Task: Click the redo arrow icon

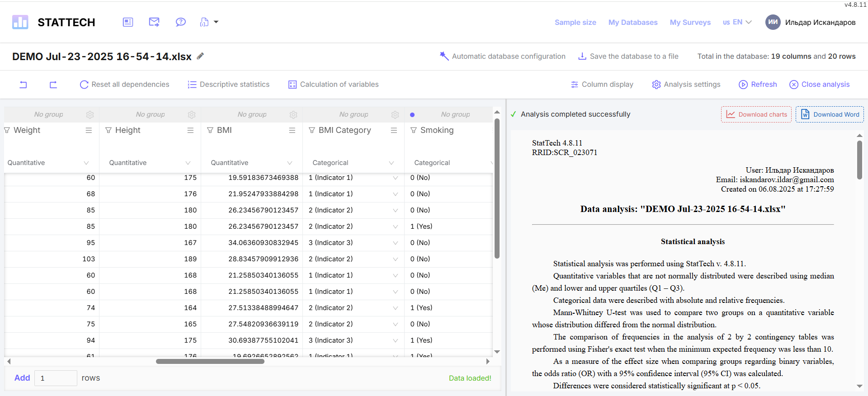Action: [x=53, y=85]
